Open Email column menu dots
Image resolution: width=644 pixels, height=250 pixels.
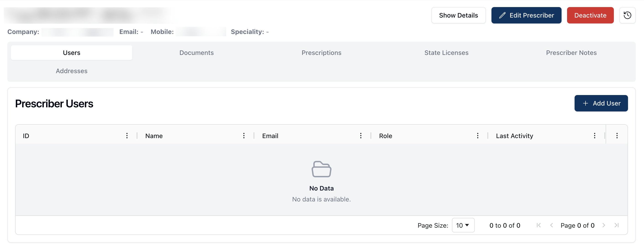click(361, 135)
